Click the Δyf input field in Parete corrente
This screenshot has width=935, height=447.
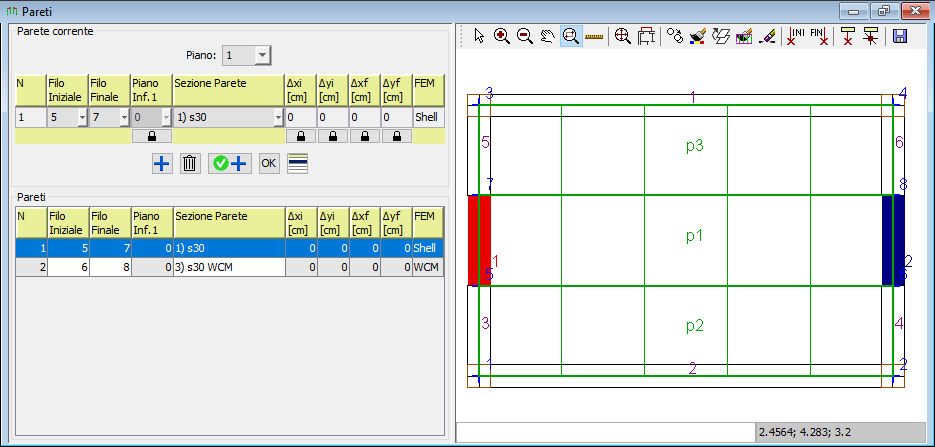(x=397, y=117)
